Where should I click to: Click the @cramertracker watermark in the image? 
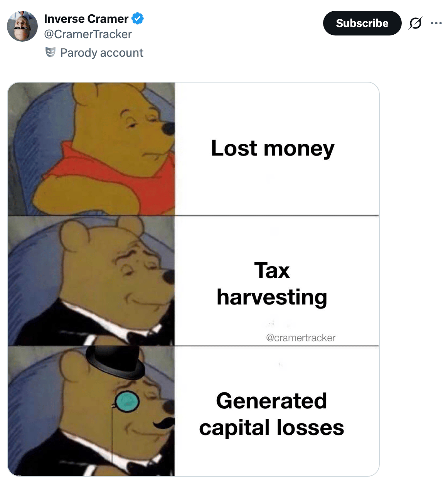[301, 338]
